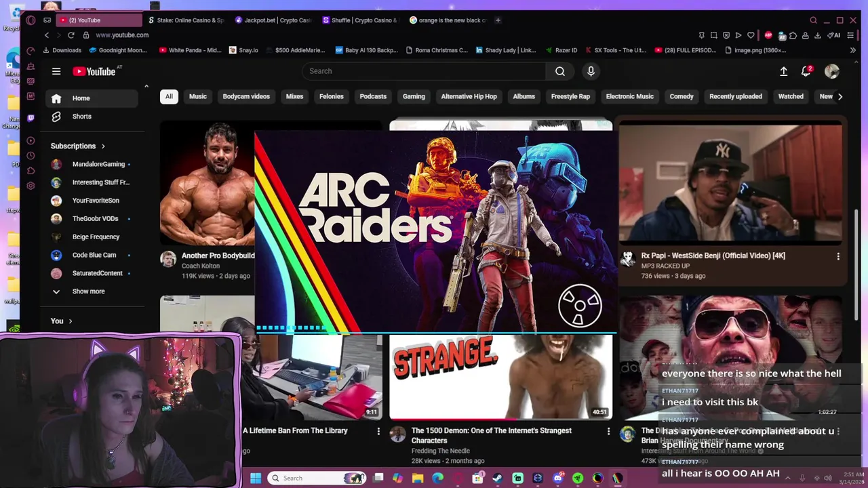Viewport: 868px width, 488px height.
Task: Switch to the Jackpot.bet tab
Action: pos(273,20)
